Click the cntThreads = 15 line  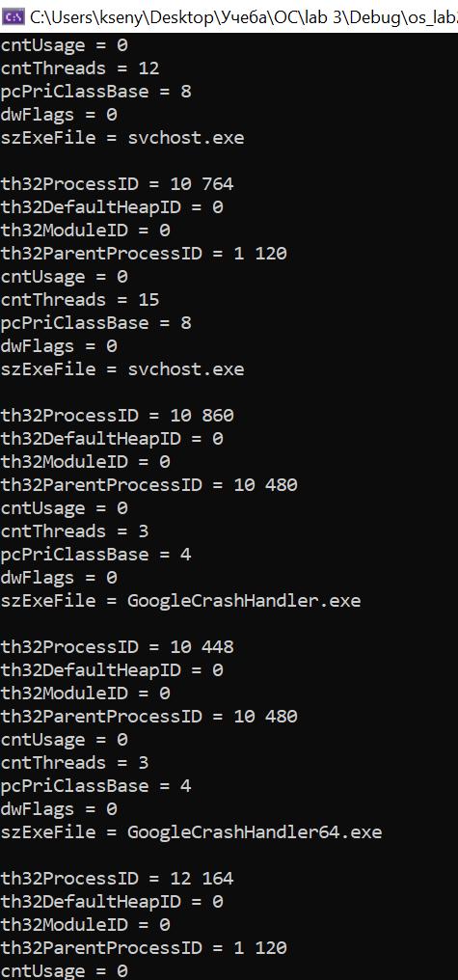point(80,300)
